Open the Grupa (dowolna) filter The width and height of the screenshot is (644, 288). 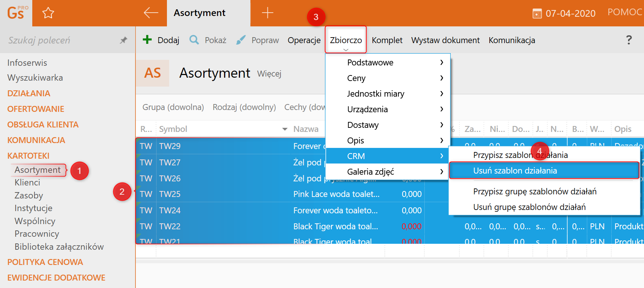pyautogui.click(x=173, y=107)
